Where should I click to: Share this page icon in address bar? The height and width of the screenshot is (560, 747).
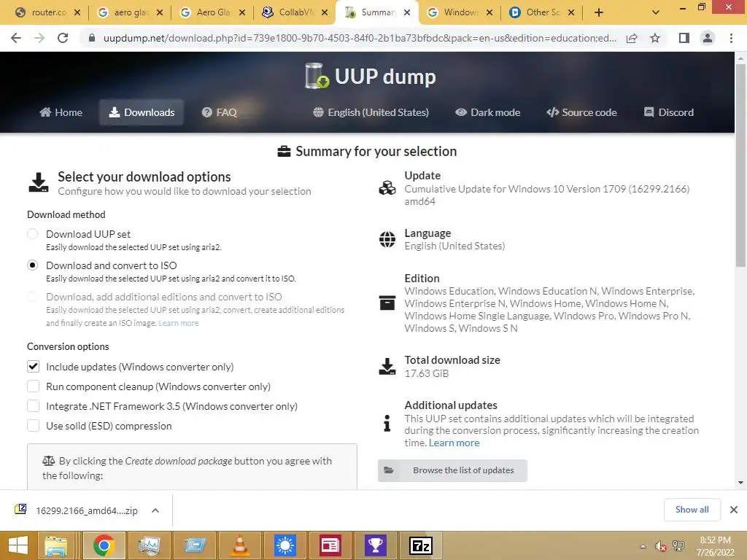[x=632, y=38]
